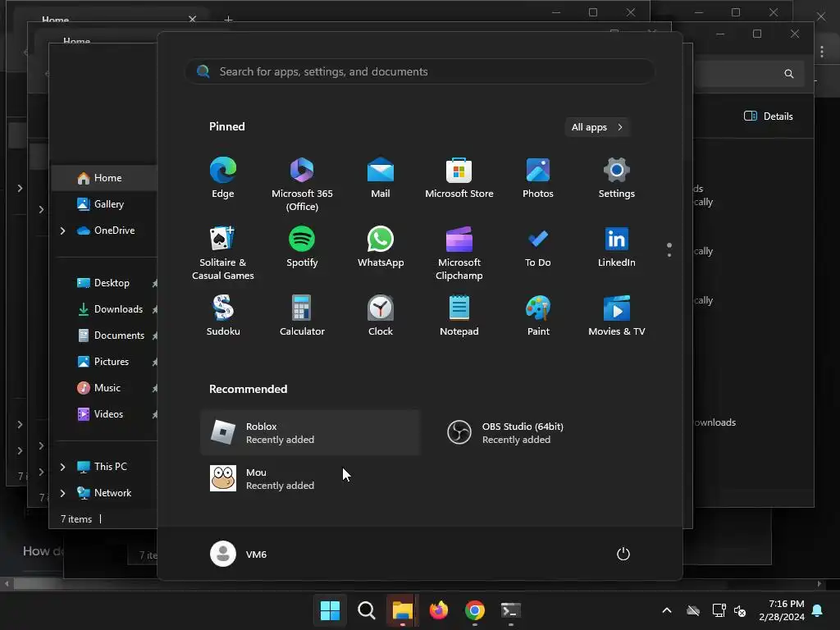Click the All apps button

tap(597, 127)
